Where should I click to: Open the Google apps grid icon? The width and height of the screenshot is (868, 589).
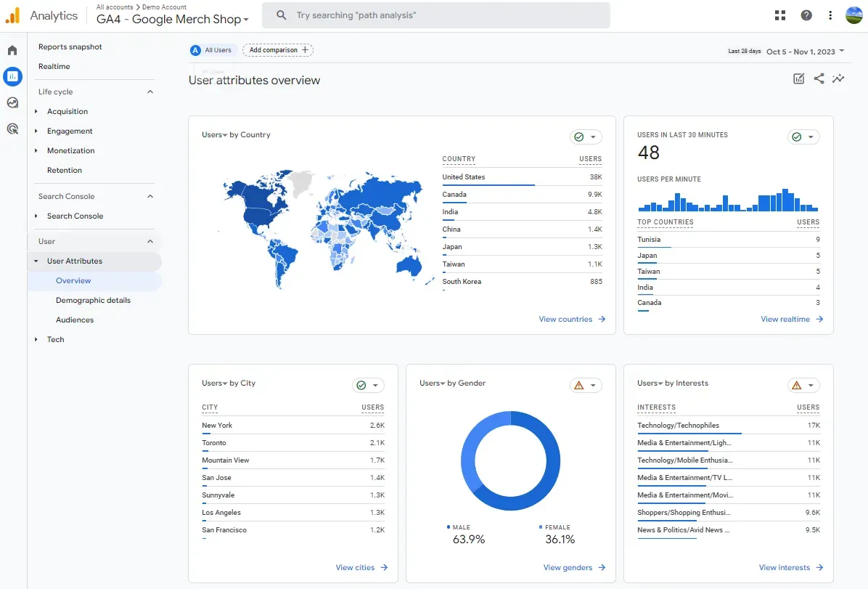click(780, 15)
